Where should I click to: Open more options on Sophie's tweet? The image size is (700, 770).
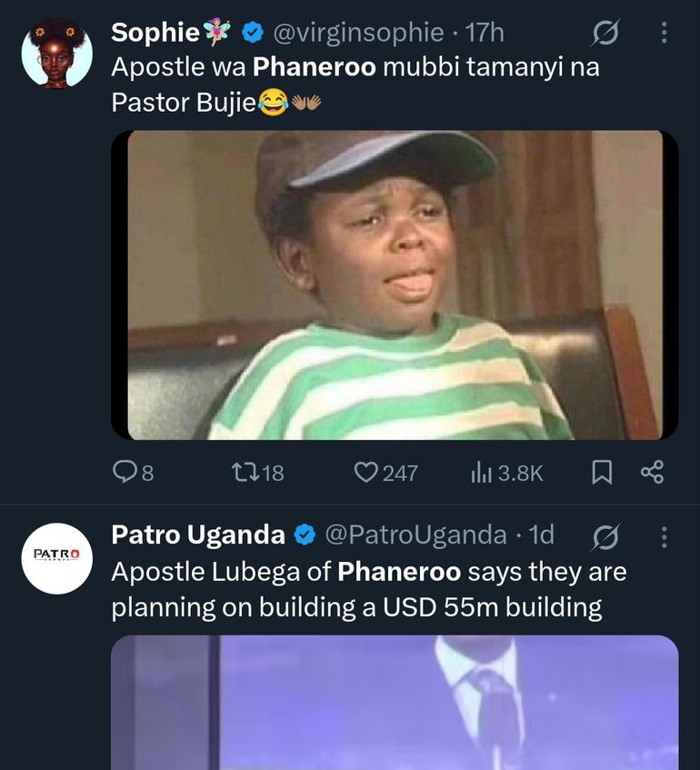[x=664, y=35]
